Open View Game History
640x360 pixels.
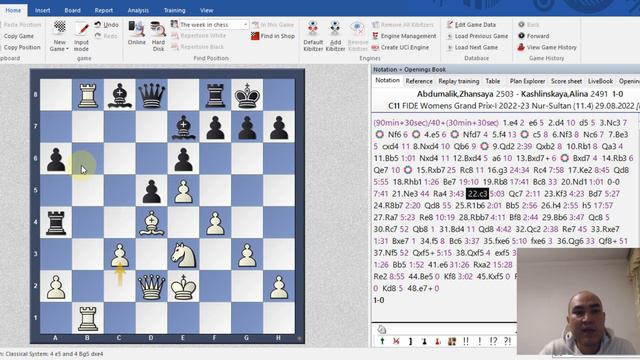click(547, 47)
